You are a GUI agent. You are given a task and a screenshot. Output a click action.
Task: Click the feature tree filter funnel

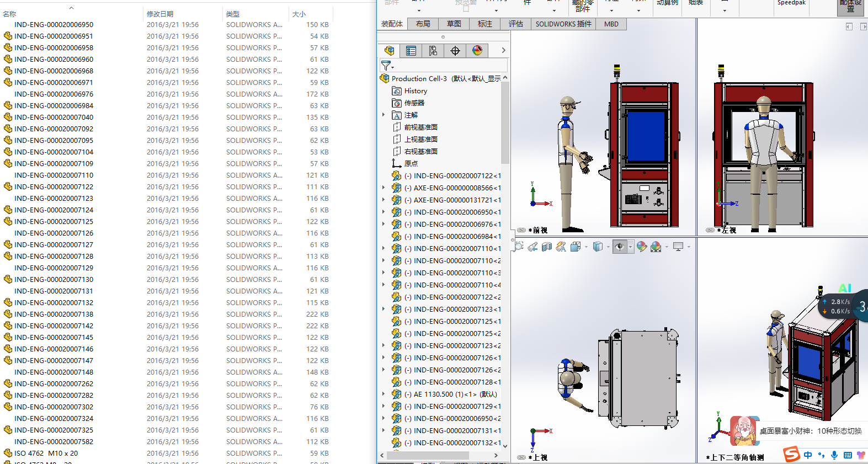click(386, 66)
